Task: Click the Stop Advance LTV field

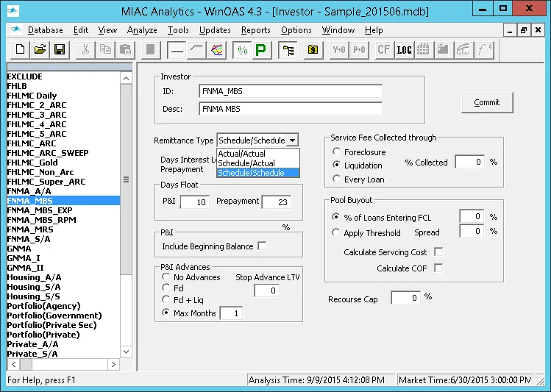Action: tap(267, 291)
